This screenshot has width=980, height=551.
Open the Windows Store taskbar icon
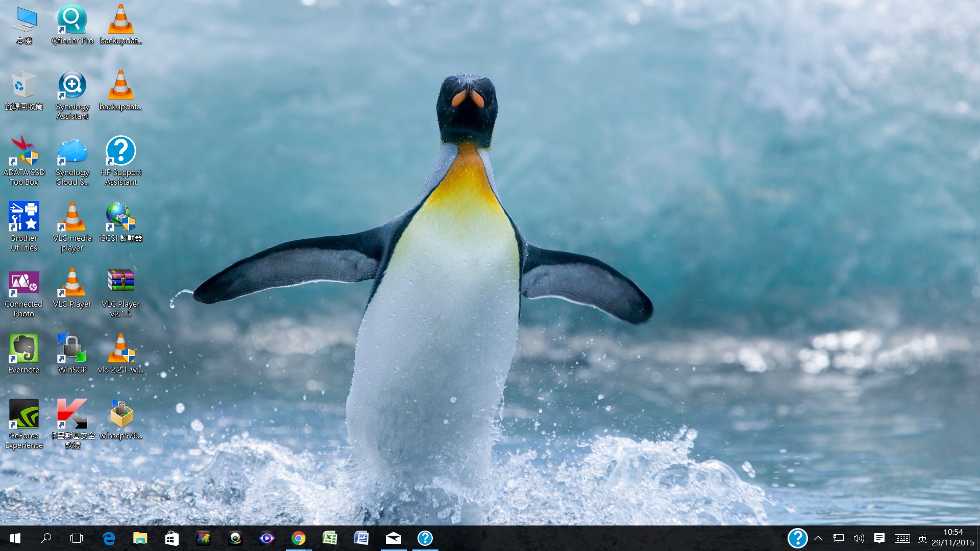tap(172, 538)
